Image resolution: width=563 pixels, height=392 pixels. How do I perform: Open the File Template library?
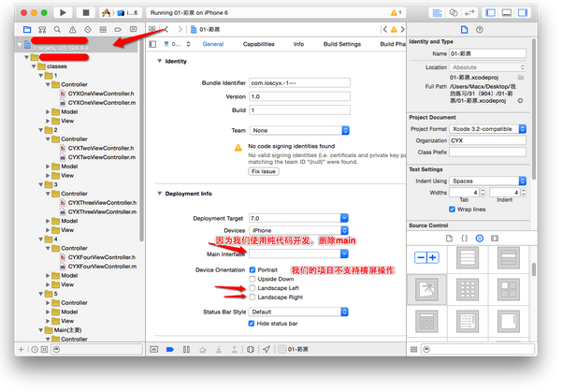pyautogui.click(x=449, y=239)
